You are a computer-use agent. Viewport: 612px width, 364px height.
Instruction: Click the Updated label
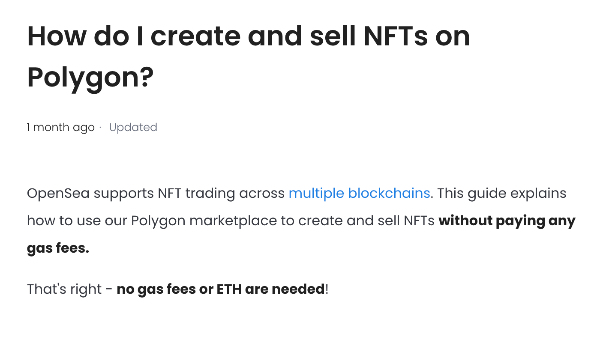(x=133, y=127)
